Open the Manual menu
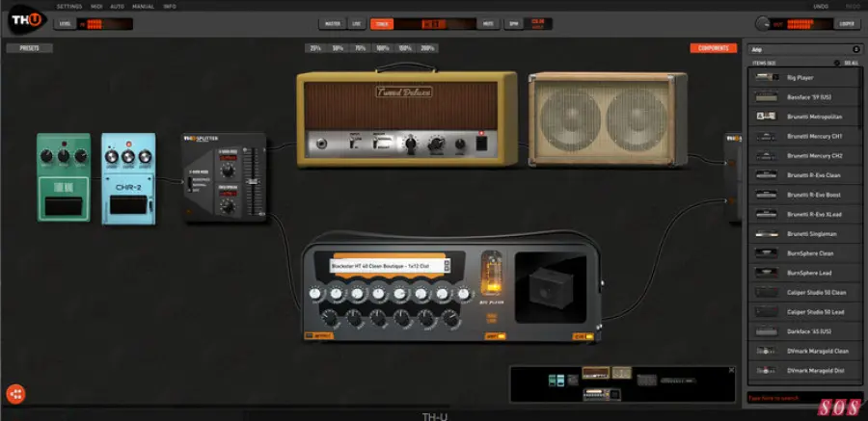 pyautogui.click(x=144, y=7)
